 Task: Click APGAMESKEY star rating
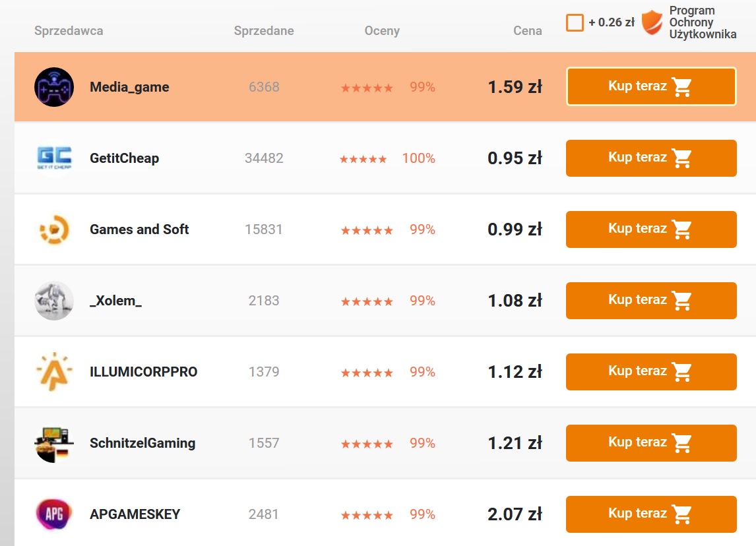pyautogui.click(x=367, y=515)
